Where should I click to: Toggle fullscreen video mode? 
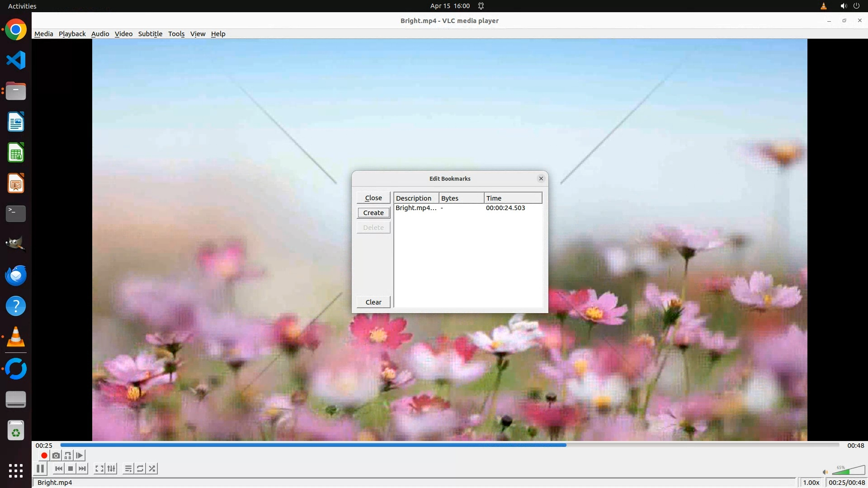pos(99,469)
